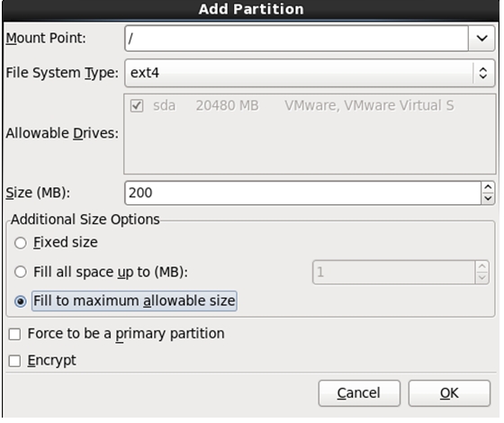Screen dimensions: 504x423
Task: Click the File System Type up-down arrows
Action: click(x=482, y=73)
